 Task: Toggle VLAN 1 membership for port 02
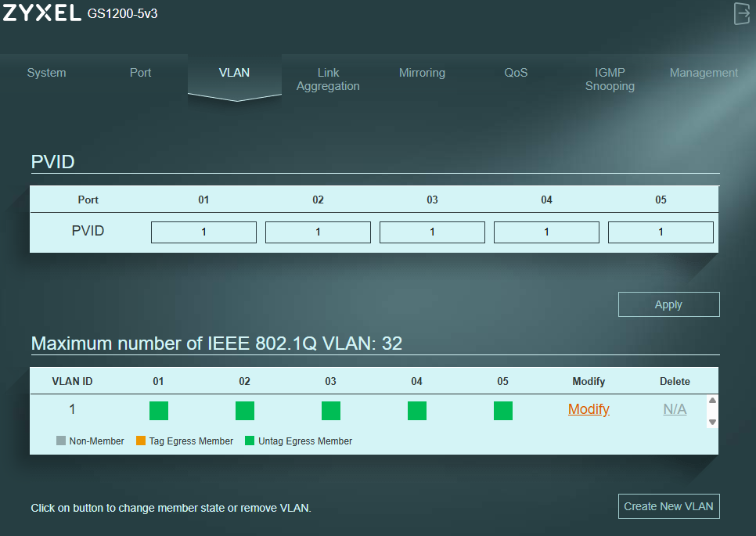245,411
